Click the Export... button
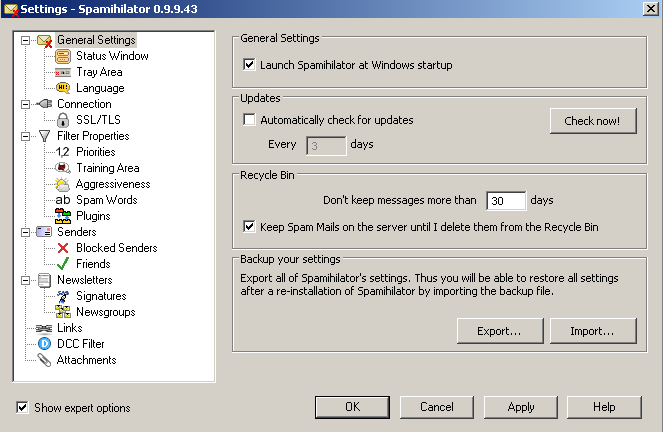This screenshot has height=432, width=663. coord(500,331)
